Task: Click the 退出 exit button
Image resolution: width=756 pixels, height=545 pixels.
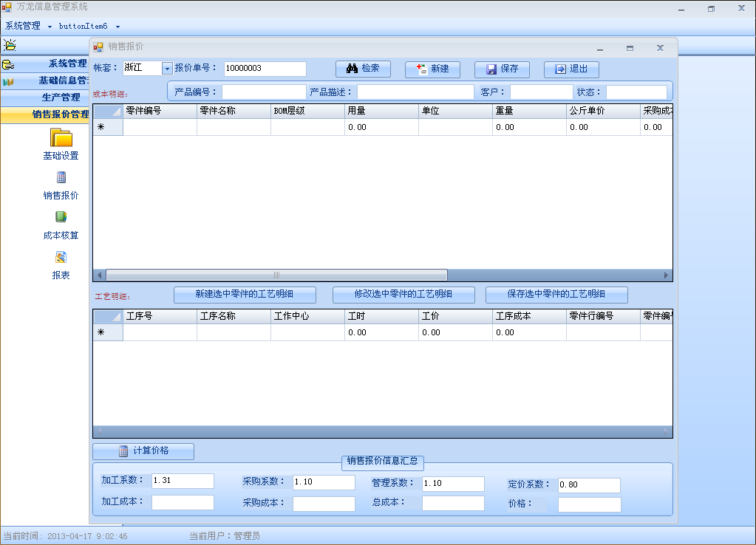Action: point(571,69)
